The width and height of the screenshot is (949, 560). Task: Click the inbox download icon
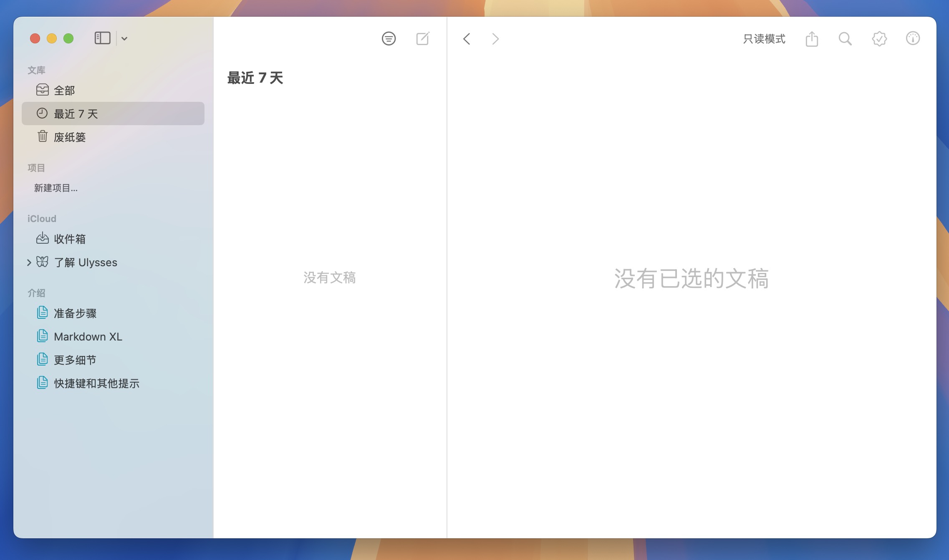(x=42, y=238)
